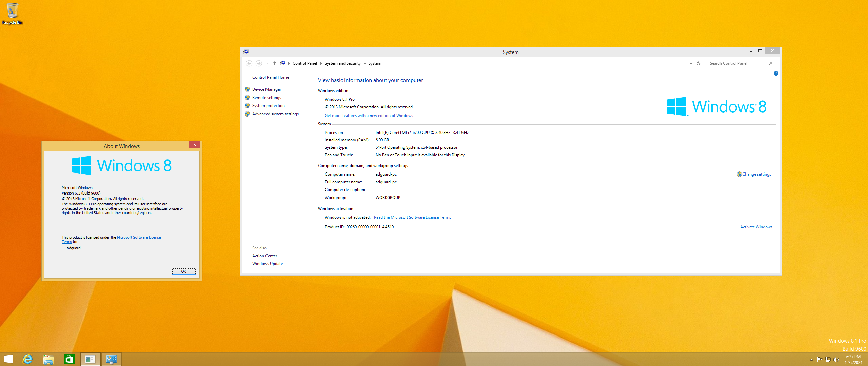
Task: Switch to About Windows taskbar item
Action: point(91,359)
